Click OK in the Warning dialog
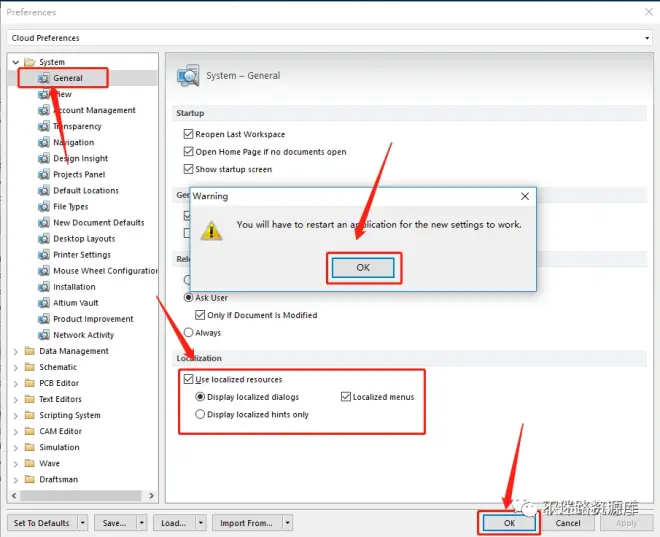The width and height of the screenshot is (660, 537). (x=363, y=268)
